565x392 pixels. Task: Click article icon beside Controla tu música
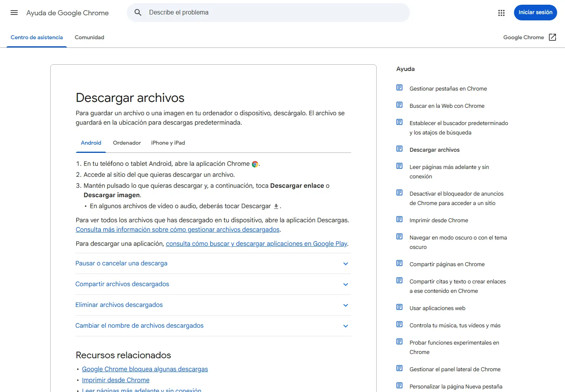(399, 324)
